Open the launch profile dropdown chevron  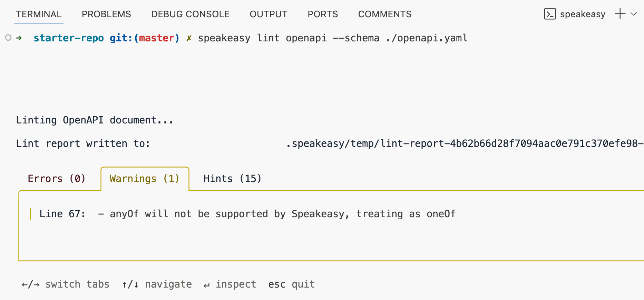tap(634, 14)
